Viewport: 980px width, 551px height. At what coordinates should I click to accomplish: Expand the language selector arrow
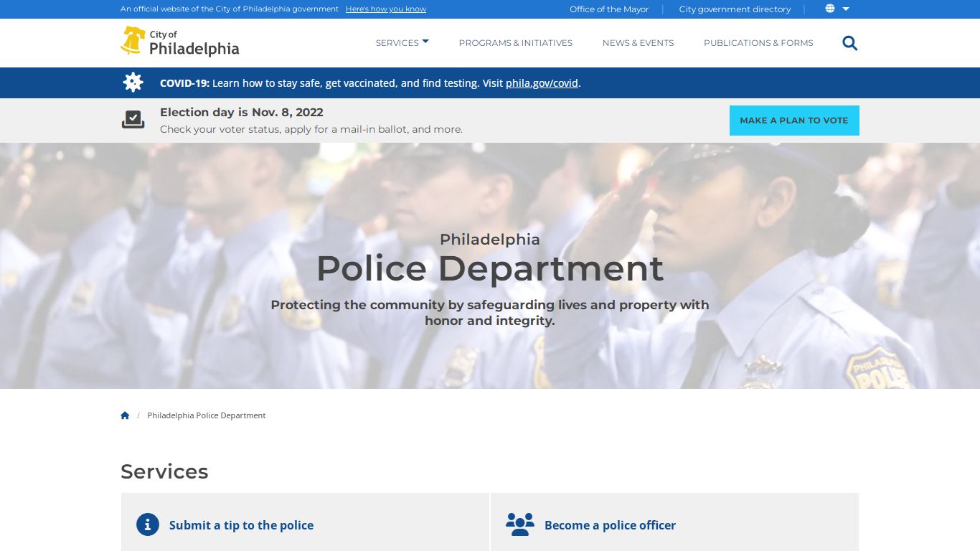tap(846, 9)
